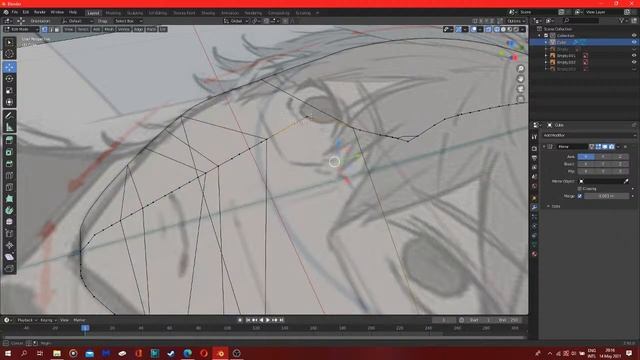The image size is (640, 360).
Task: Select the Inset Faces tool
Action: point(9,152)
